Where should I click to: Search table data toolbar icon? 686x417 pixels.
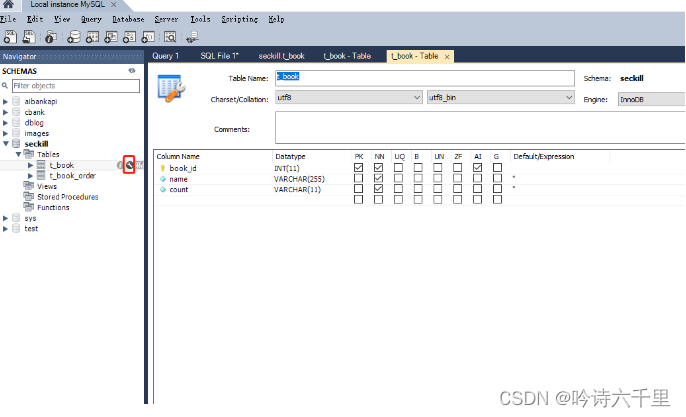click(x=170, y=37)
